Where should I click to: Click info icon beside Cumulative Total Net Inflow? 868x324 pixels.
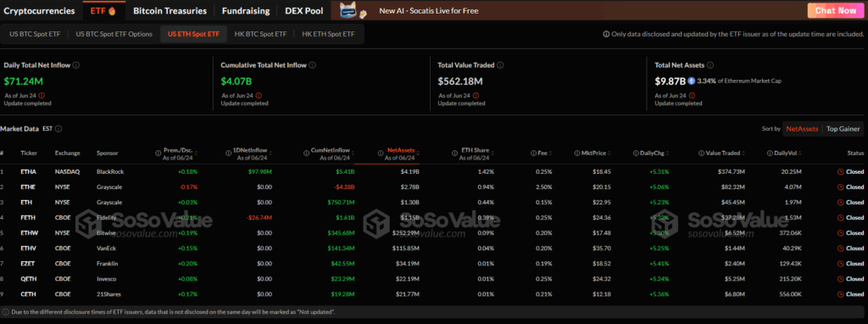312,64
